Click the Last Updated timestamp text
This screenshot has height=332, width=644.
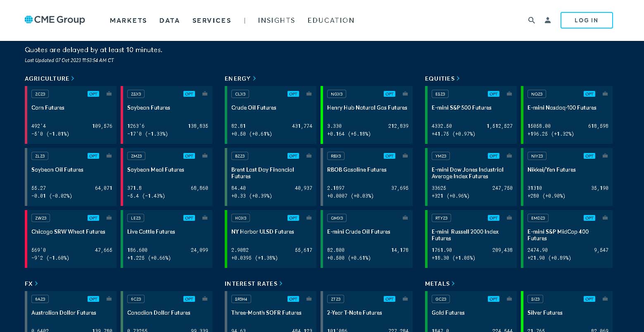click(69, 60)
